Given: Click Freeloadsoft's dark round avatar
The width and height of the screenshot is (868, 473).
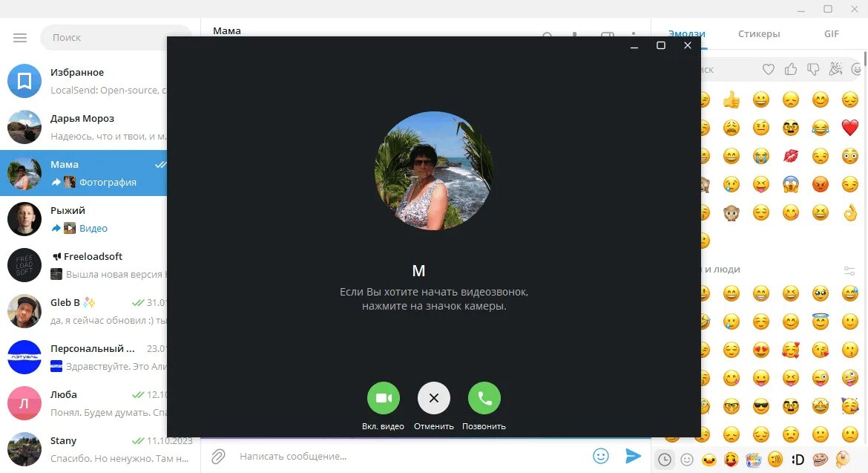Looking at the screenshot, I should (x=24, y=265).
